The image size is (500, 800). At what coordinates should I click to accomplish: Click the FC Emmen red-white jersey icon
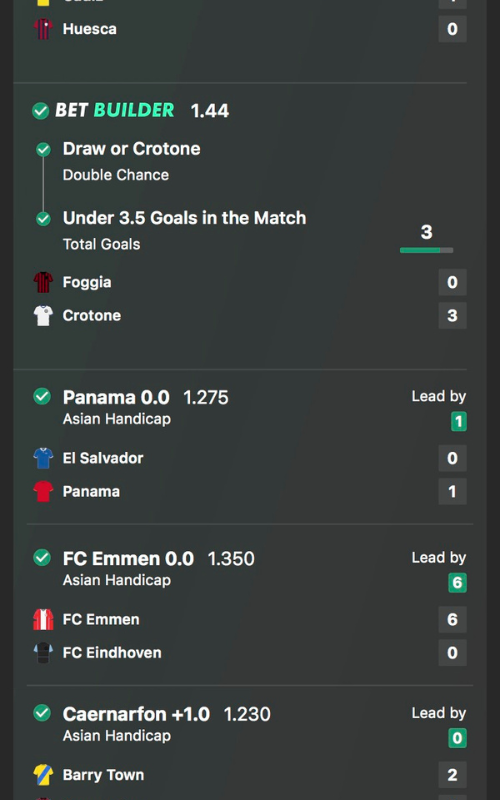[x=43, y=619]
